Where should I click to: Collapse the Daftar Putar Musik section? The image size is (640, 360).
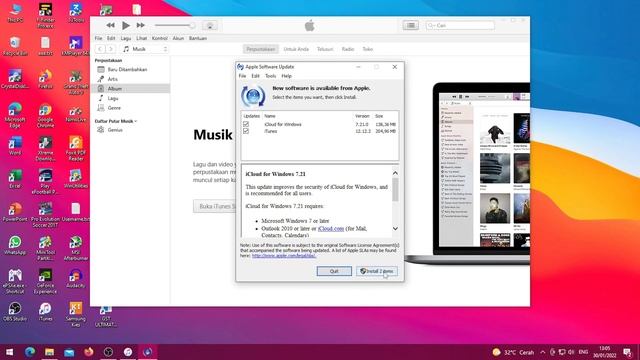(116, 121)
